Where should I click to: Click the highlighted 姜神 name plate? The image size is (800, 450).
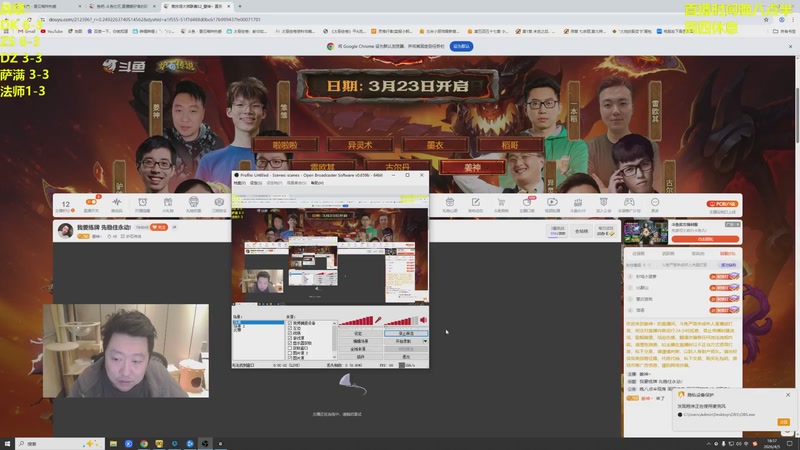[x=472, y=167]
